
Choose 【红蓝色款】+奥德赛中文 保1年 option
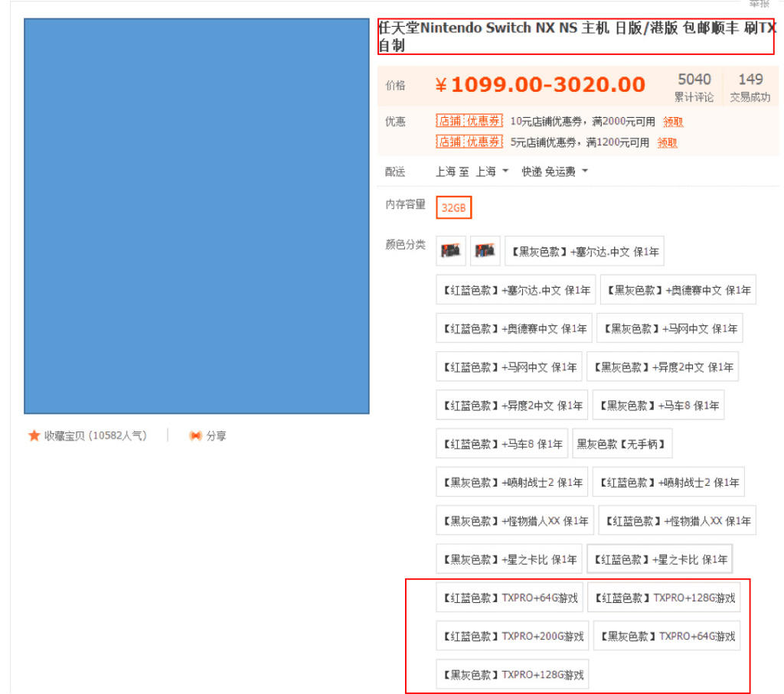514,328
